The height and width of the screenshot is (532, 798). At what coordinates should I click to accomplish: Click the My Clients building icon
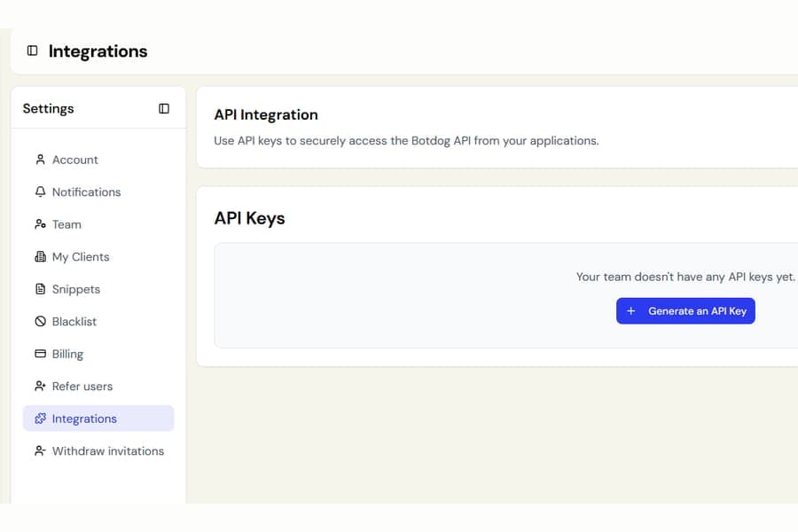[40, 256]
